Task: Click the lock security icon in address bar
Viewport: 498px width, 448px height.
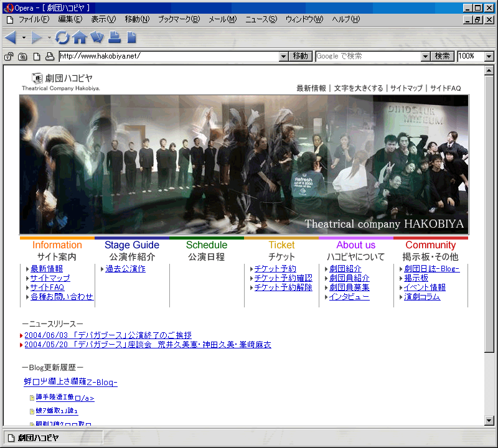Action: [9, 57]
